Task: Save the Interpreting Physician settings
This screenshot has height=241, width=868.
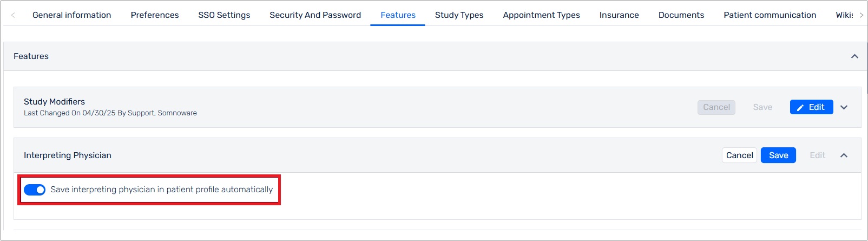Action: tap(778, 155)
